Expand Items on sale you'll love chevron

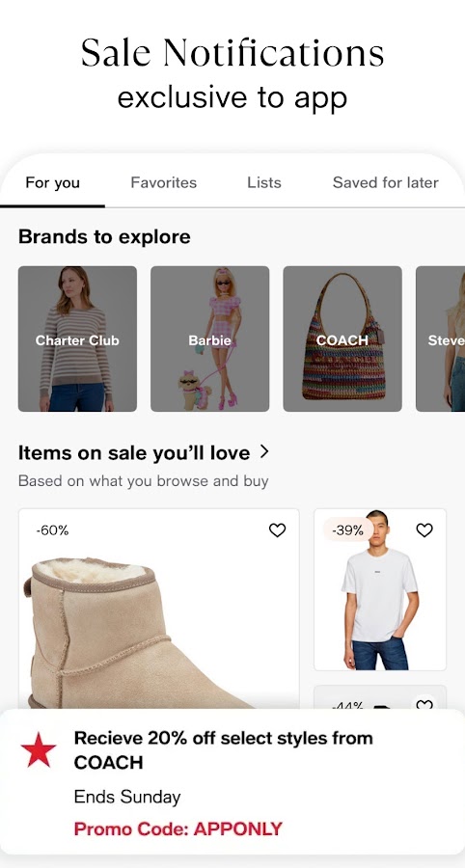click(x=264, y=451)
